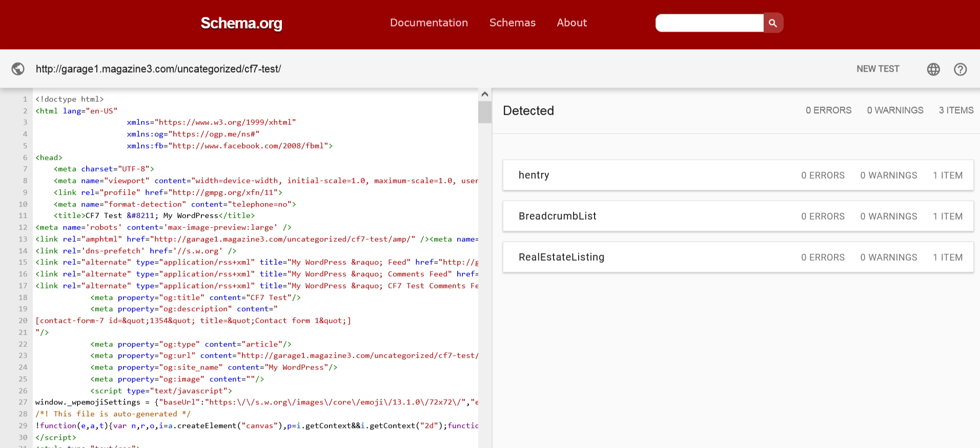Click the '3 ITEMS' summary count
This screenshot has height=448, width=980.
[x=956, y=110]
